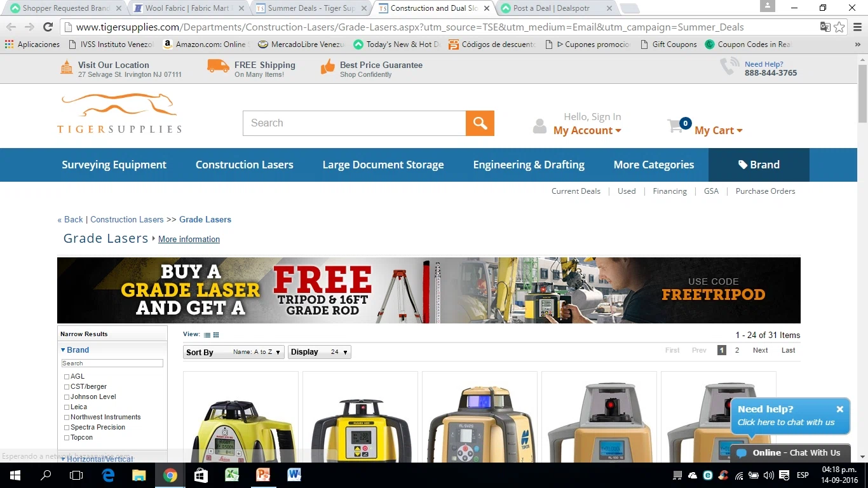Screen dimensions: 868x488
Task: Open the Surveying Equipment menu
Action: 114,165
